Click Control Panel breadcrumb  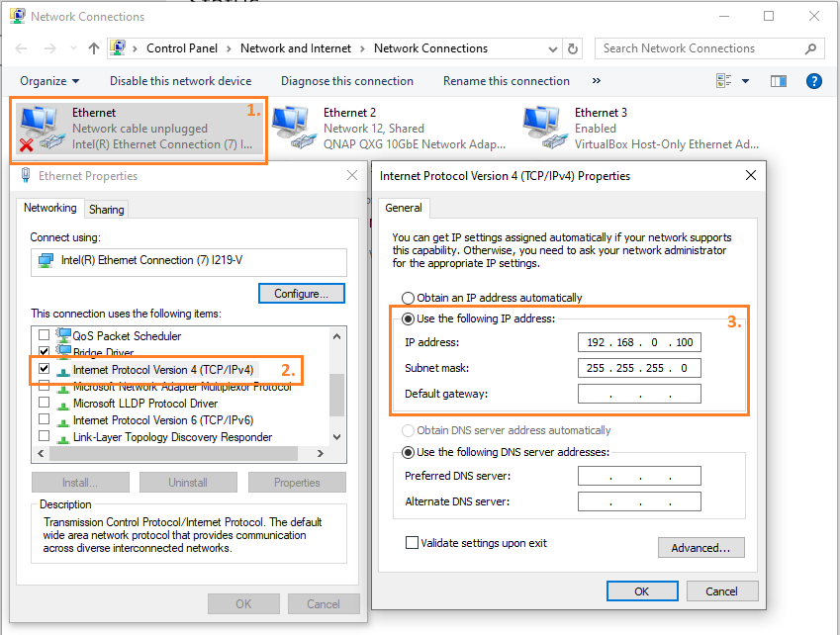182,48
